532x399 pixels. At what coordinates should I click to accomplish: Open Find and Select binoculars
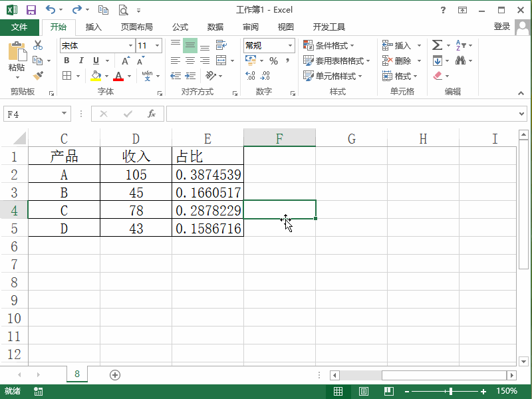[x=460, y=61]
